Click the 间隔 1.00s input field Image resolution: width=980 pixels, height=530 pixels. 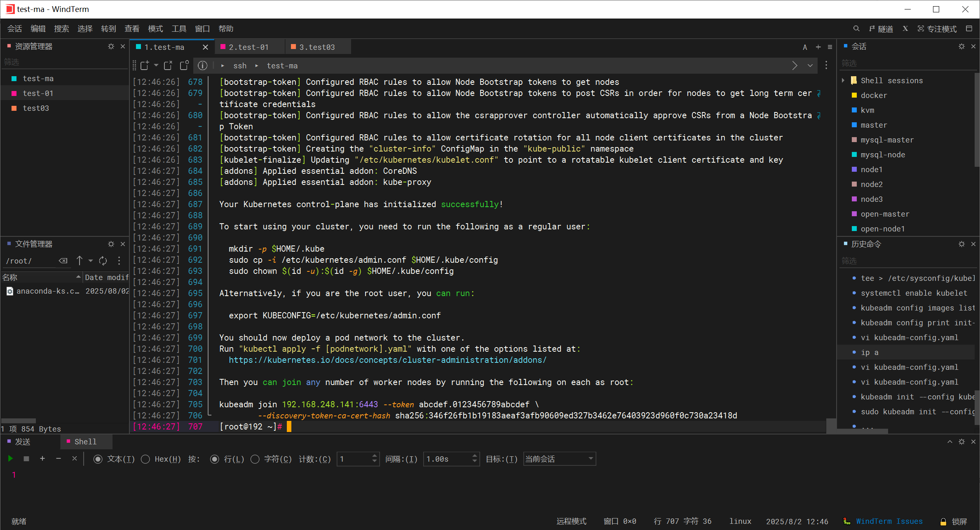[x=447, y=459]
